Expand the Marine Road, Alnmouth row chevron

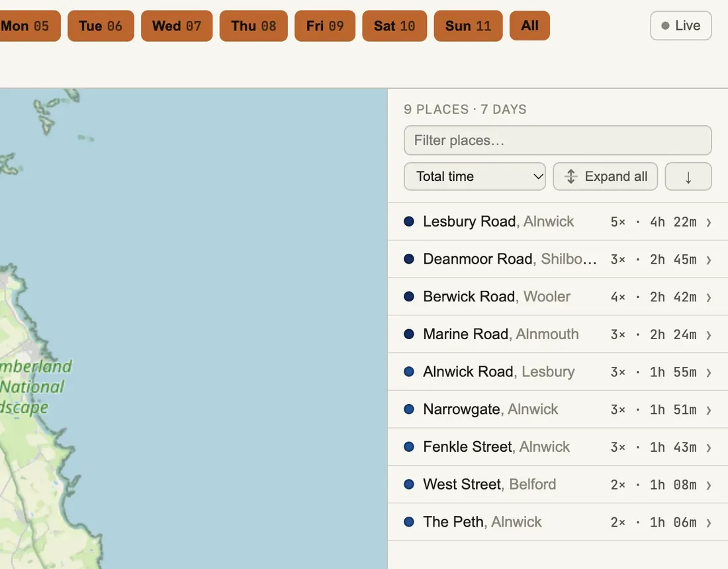coord(709,335)
